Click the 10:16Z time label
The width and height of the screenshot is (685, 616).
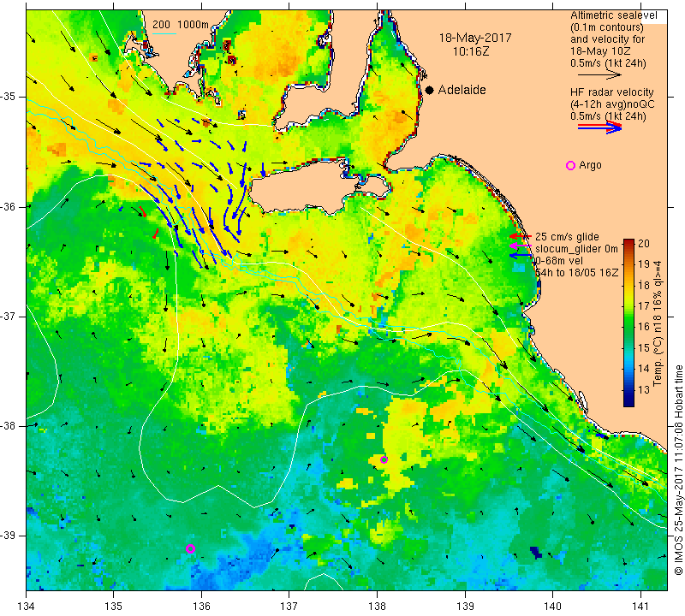coord(470,51)
